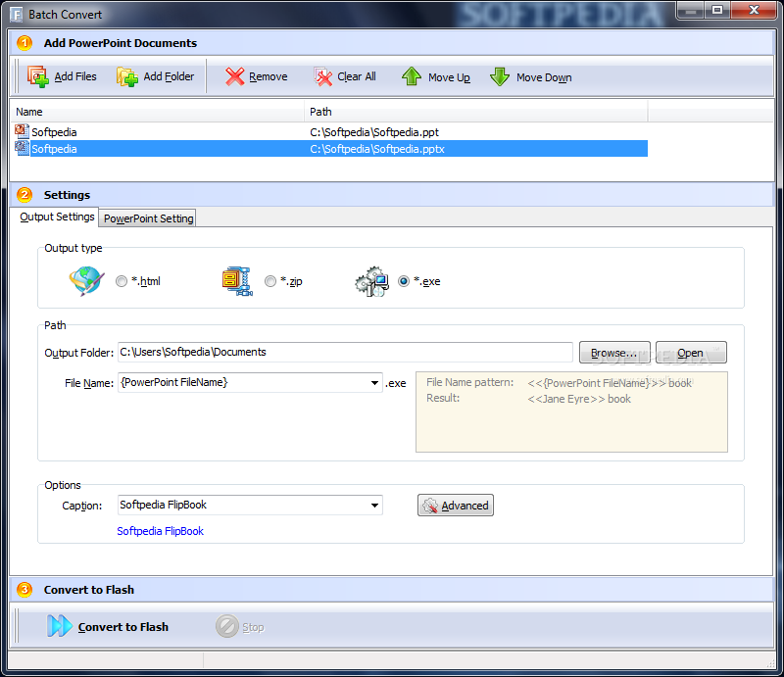Expand the Caption dropdown
Viewport: 784px width, 677px height.
click(x=374, y=506)
